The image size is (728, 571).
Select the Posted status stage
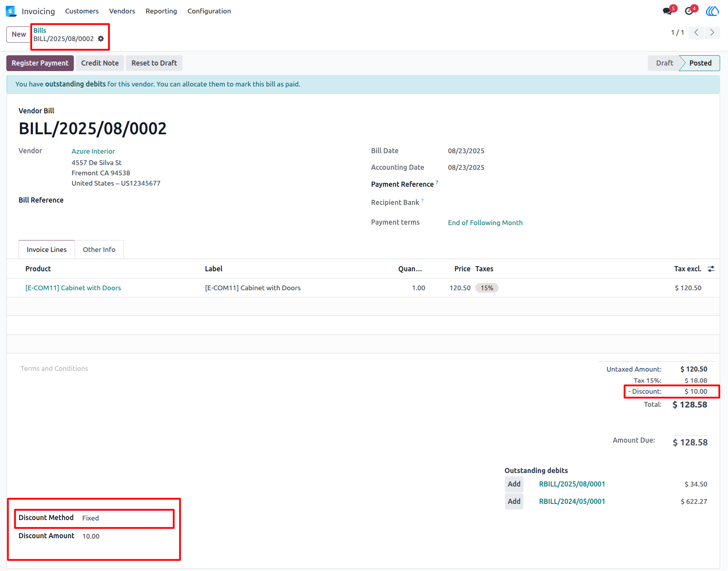coord(700,63)
